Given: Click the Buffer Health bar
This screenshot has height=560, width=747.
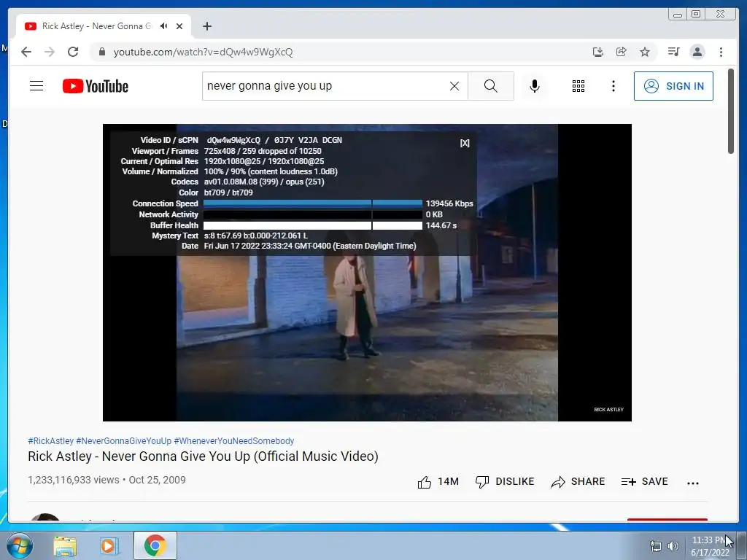Looking at the screenshot, I should tap(312, 225).
